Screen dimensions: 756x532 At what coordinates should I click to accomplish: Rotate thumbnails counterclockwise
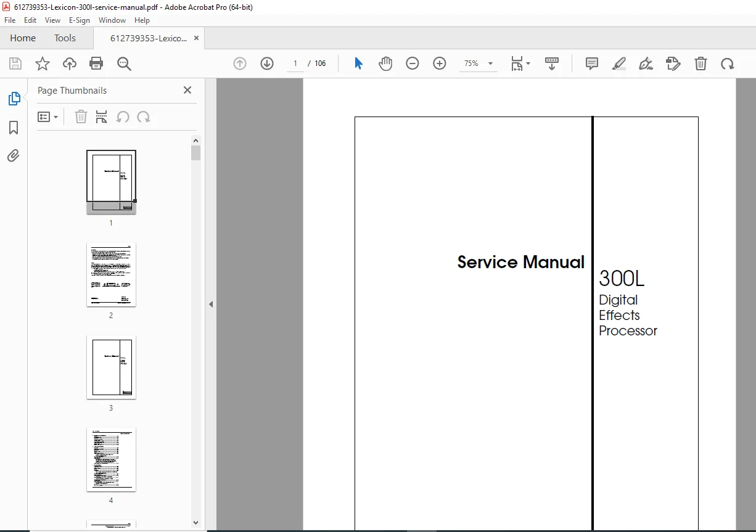[123, 117]
